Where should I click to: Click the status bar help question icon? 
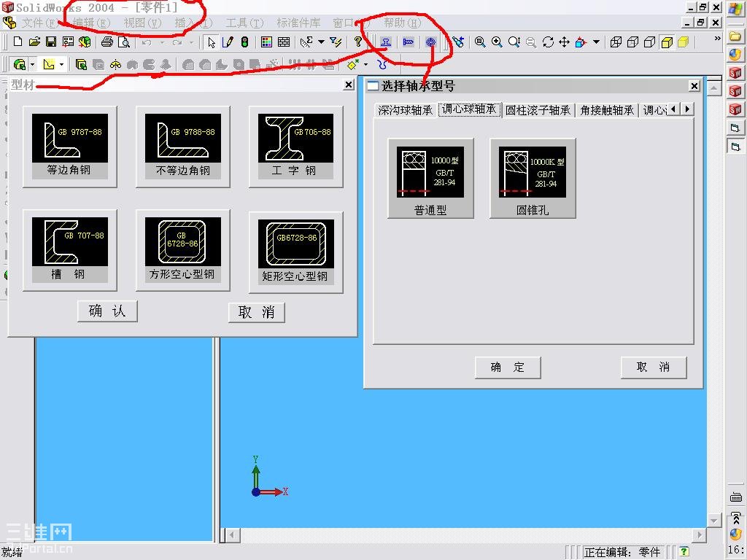point(684,551)
